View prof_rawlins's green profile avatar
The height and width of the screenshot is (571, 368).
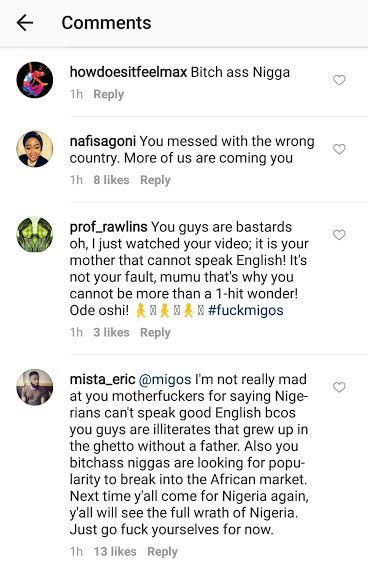(x=35, y=235)
